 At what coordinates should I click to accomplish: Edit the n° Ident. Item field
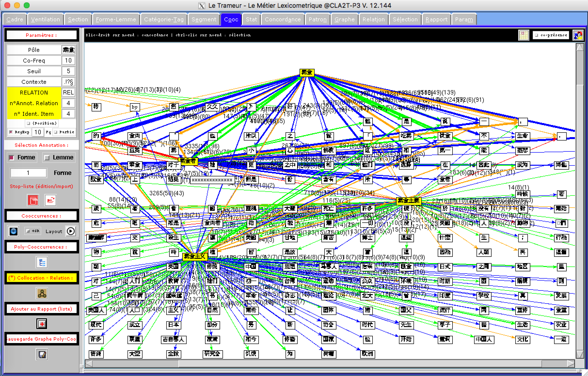[68, 114]
